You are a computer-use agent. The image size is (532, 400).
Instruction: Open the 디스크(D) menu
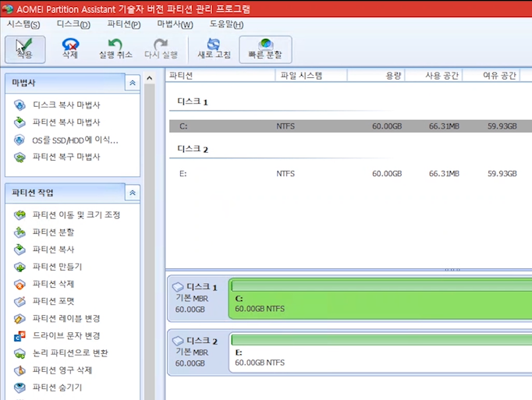point(73,24)
